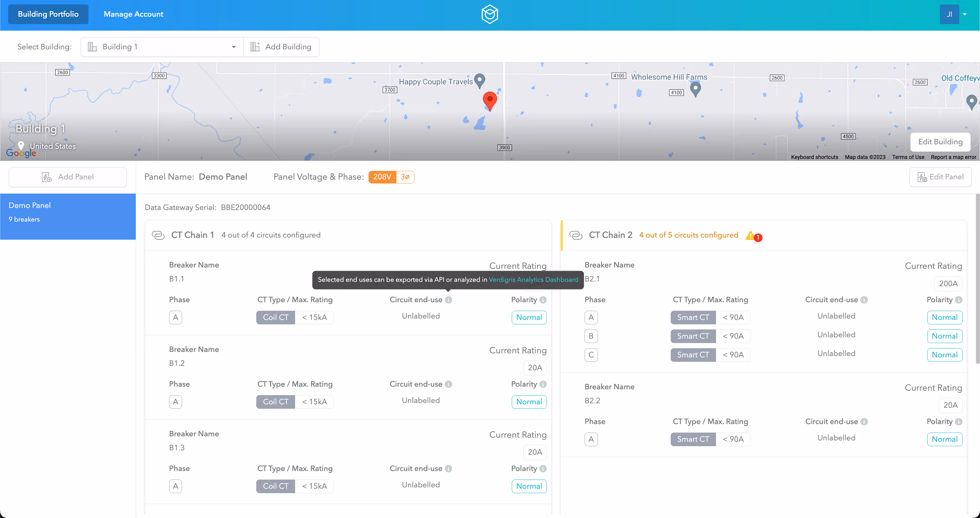This screenshot has height=518, width=980.
Task: Open the Verdigris Analytics Dashboard link
Action: pos(533,280)
